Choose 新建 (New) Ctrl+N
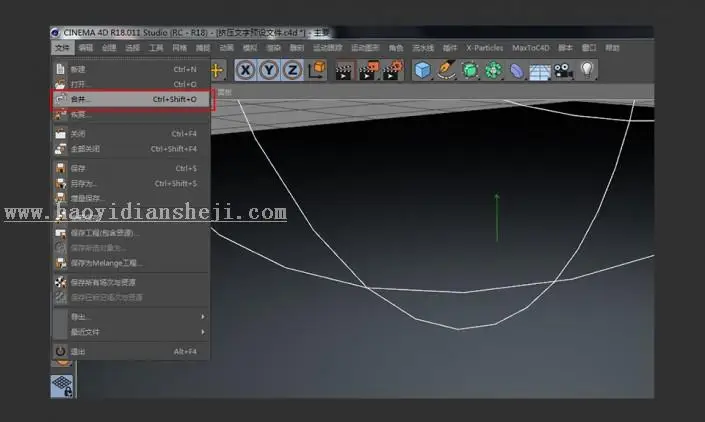This screenshot has width=705, height=422. (131, 69)
